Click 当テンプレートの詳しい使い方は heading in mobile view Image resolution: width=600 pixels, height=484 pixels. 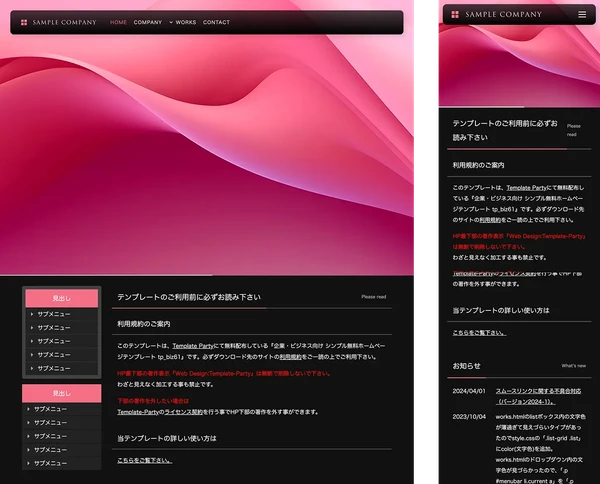pyautogui.click(x=501, y=311)
